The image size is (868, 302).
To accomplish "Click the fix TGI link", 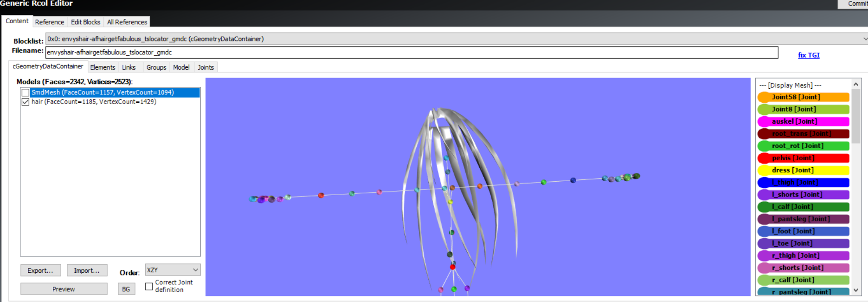I will [x=808, y=55].
